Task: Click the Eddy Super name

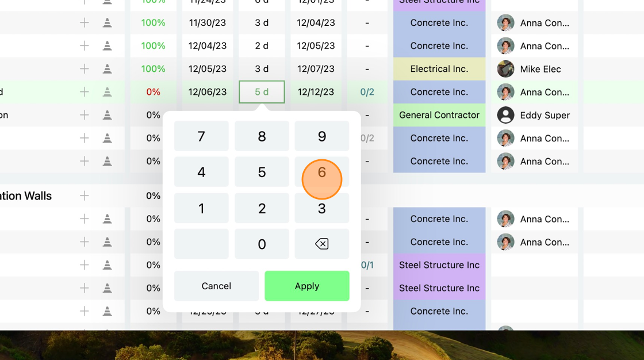Action: [x=545, y=115]
